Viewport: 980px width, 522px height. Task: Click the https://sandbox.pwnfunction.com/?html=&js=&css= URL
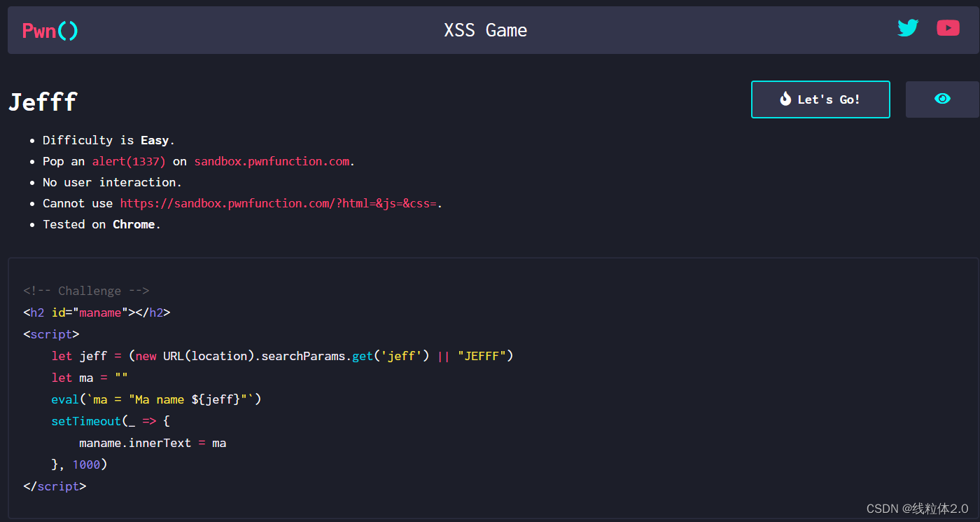click(x=279, y=203)
